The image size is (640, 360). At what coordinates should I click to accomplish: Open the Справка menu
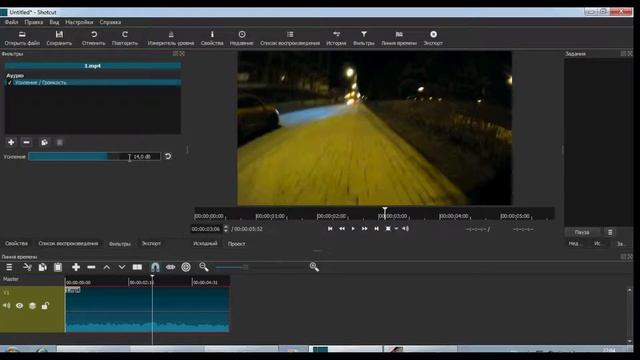tap(110, 22)
